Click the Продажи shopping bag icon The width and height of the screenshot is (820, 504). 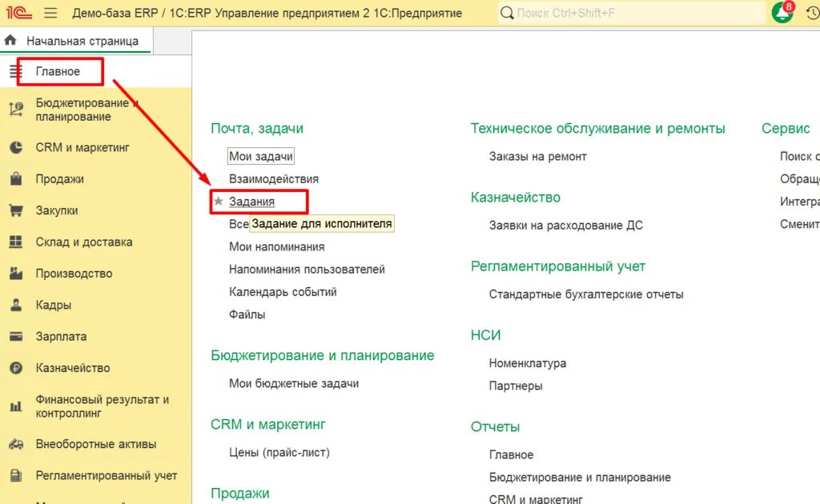[16, 178]
